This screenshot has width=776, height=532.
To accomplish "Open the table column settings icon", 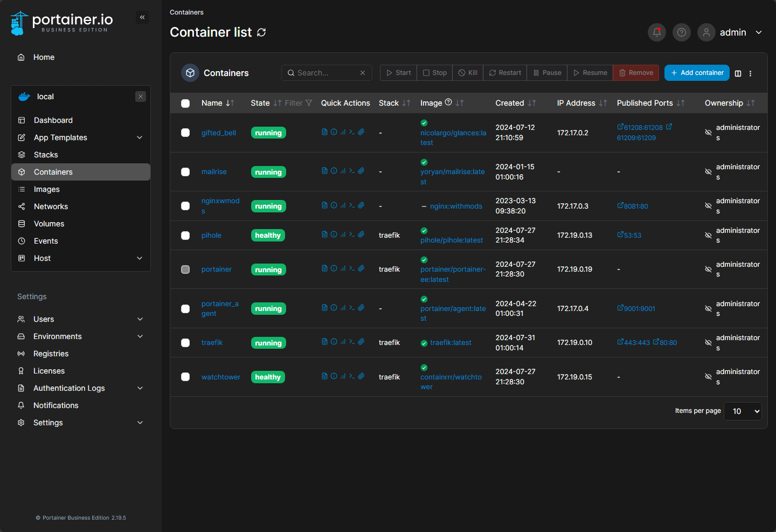I will pyautogui.click(x=738, y=73).
